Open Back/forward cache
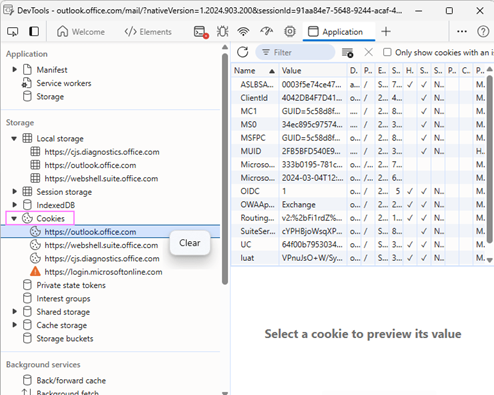This screenshot has width=494, height=395. tap(71, 381)
